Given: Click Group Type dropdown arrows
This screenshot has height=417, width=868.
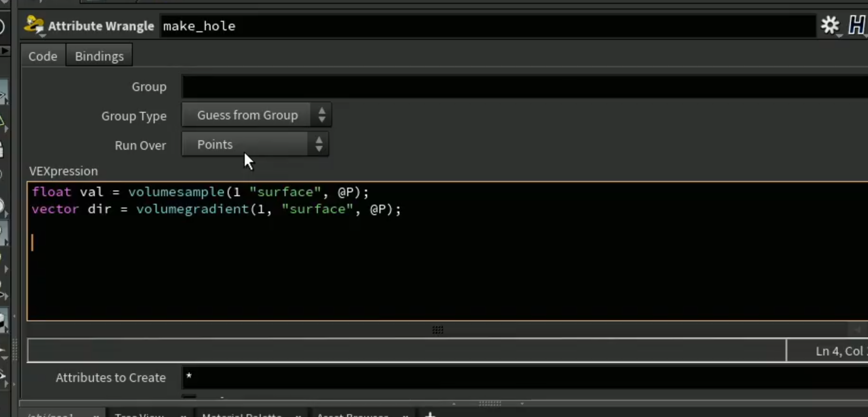Looking at the screenshot, I should [x=322, y=115].
